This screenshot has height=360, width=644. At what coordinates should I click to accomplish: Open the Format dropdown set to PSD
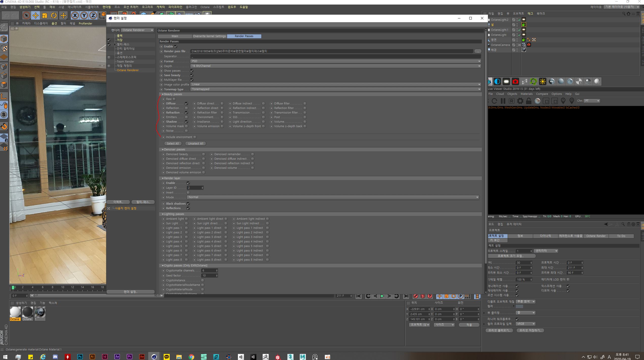click(336, 61)
